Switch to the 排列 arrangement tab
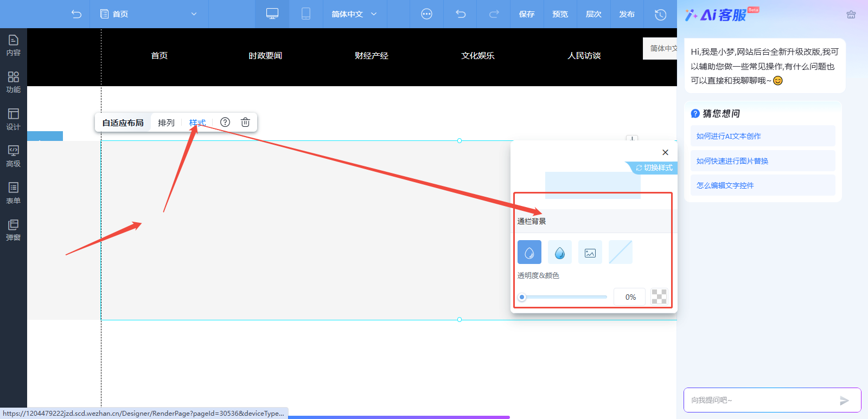 click(166, 123)
